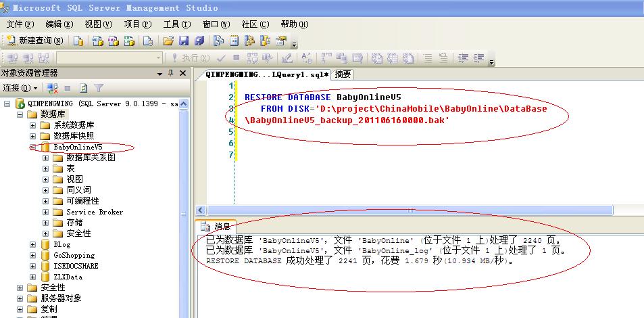The image size is (644, 318).
Task: Open the 工具(T) menu
Action: point(177,24)
